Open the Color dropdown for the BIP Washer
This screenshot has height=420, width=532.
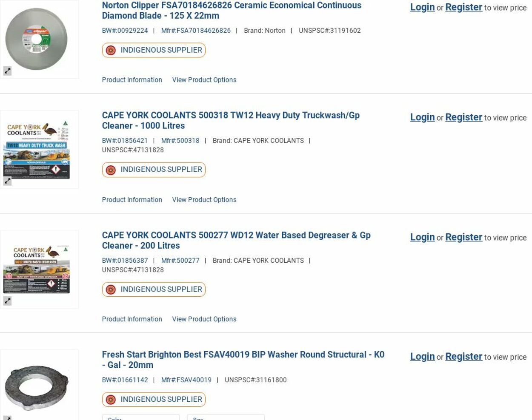pos(140,417)
